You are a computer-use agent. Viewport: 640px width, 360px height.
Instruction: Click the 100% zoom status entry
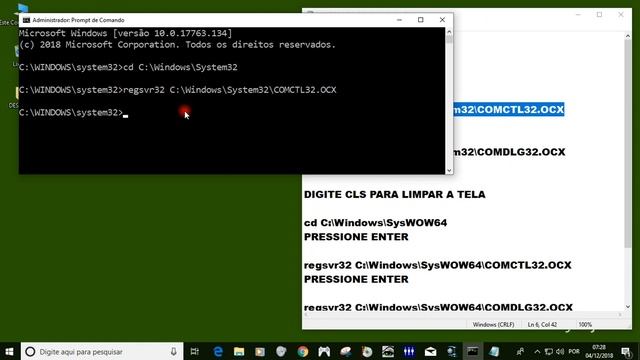[x=585, y=324]
